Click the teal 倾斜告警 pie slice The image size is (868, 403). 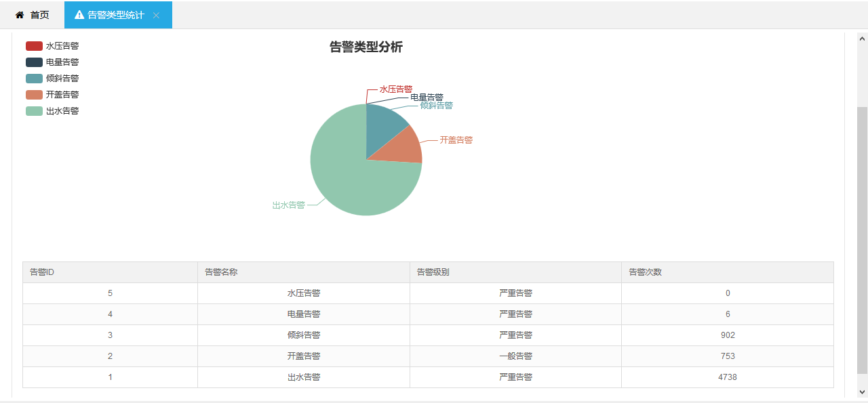click(383, 122)
